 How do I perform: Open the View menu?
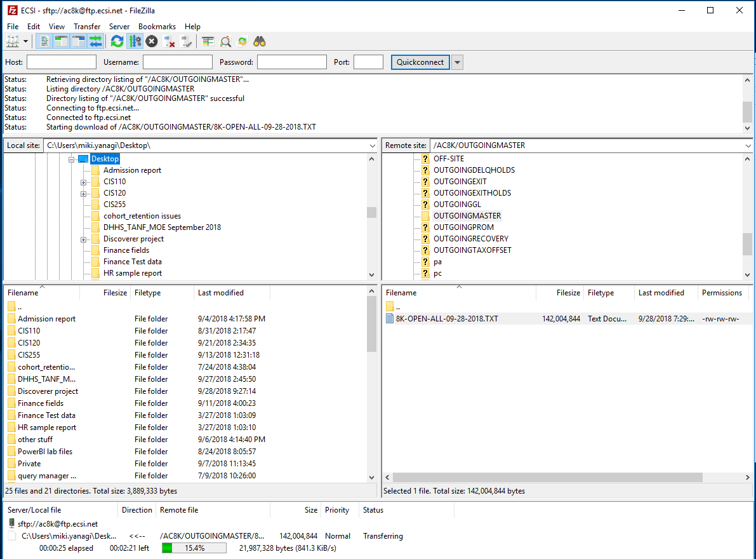56,27
